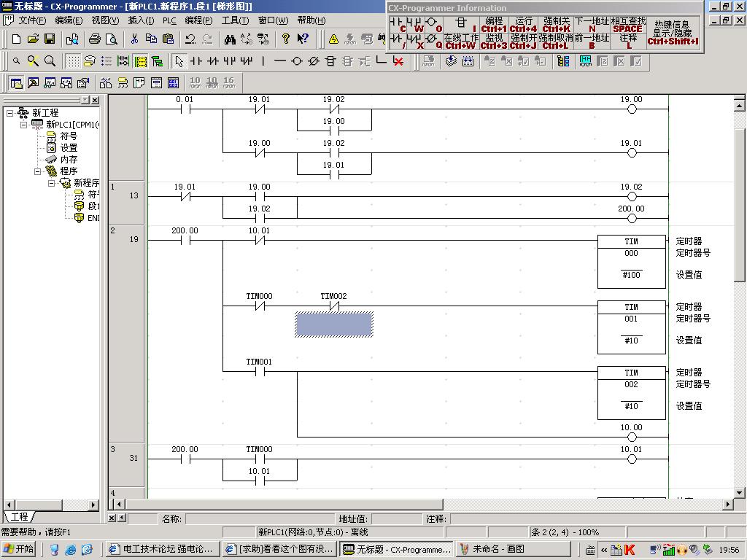Image resolution: width=747 pixels, height=560 pixels.
Task: Insert a new vertical line
Action: (x=263, y=61)
